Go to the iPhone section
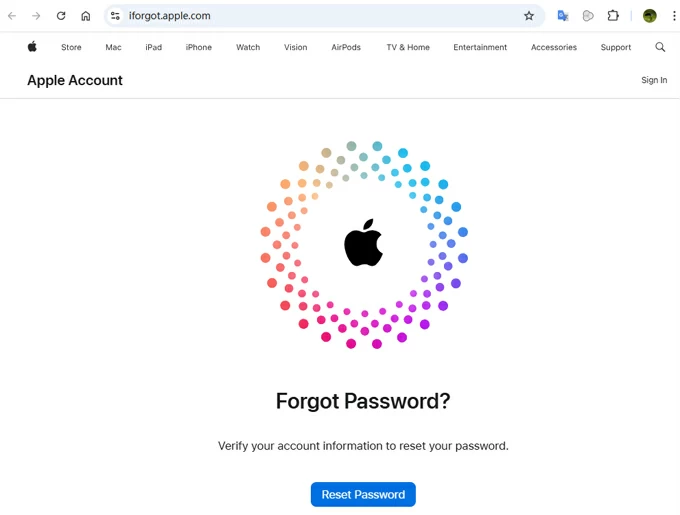Image resolution: width=680 pixels, height=515 pixels. point(198,47)
